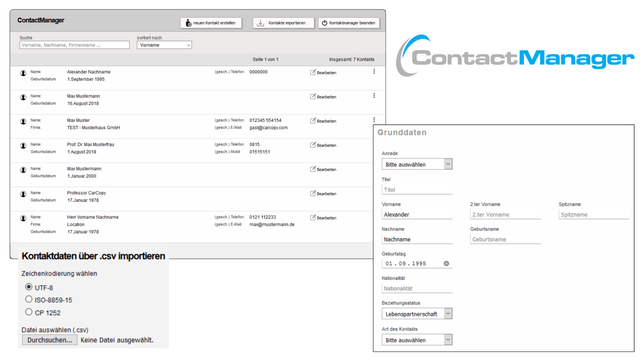Click avatar icon of Max Muster row
Viewport: 644px width, 361px height.
(23, 121)
